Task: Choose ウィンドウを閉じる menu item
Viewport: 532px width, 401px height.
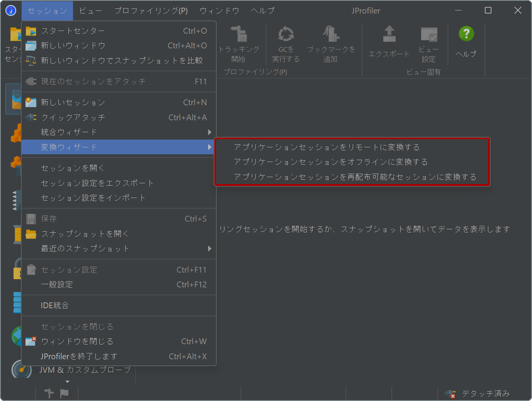Action: coord(119,341)
